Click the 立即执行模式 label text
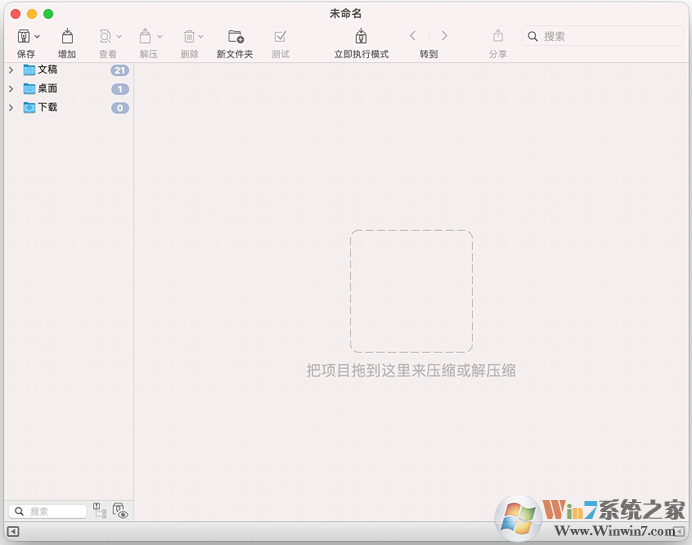This screenshot has width=692, height=545. 361,54
